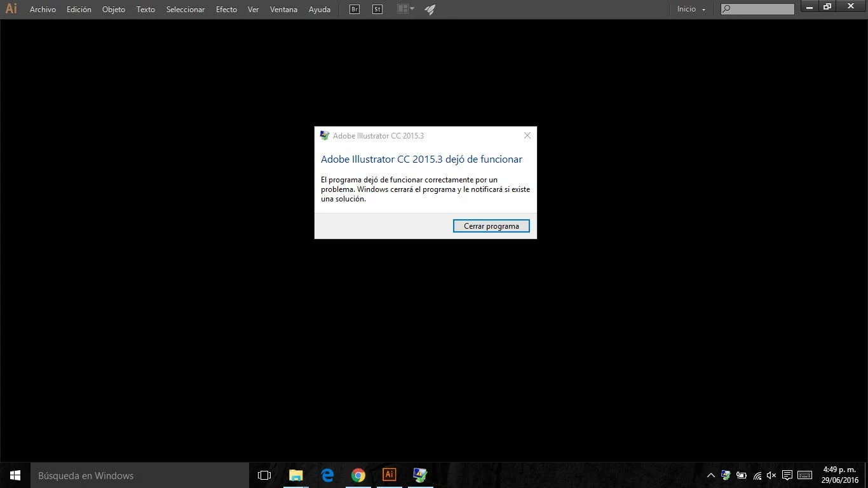
Task: Open the Windows Start menu
Action: [x=15, y=475]
